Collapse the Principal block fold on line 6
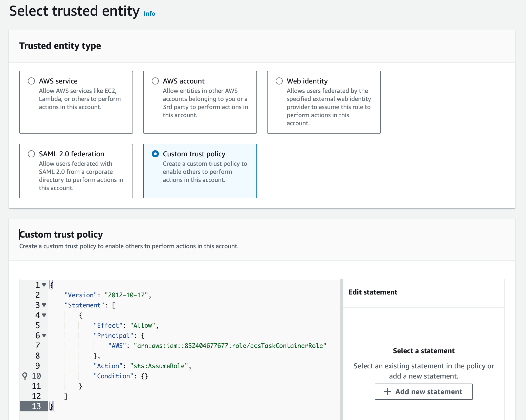This screenshot has width=526, height=420. pos(44,335)
